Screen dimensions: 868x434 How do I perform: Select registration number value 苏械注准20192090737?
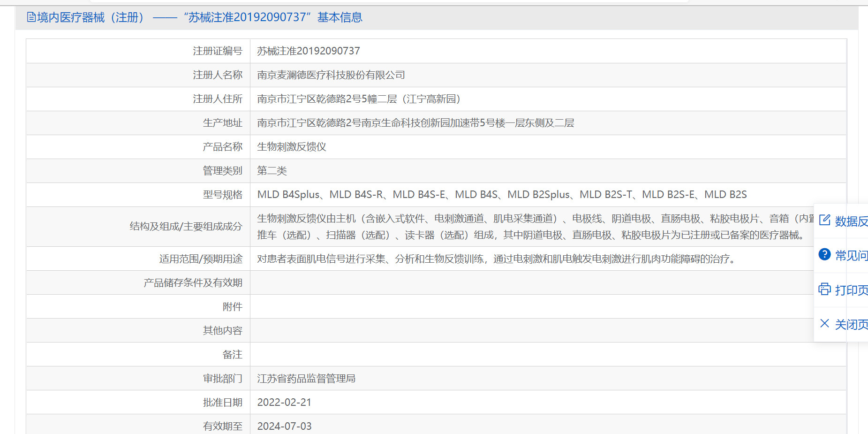[x=309, y=51]
